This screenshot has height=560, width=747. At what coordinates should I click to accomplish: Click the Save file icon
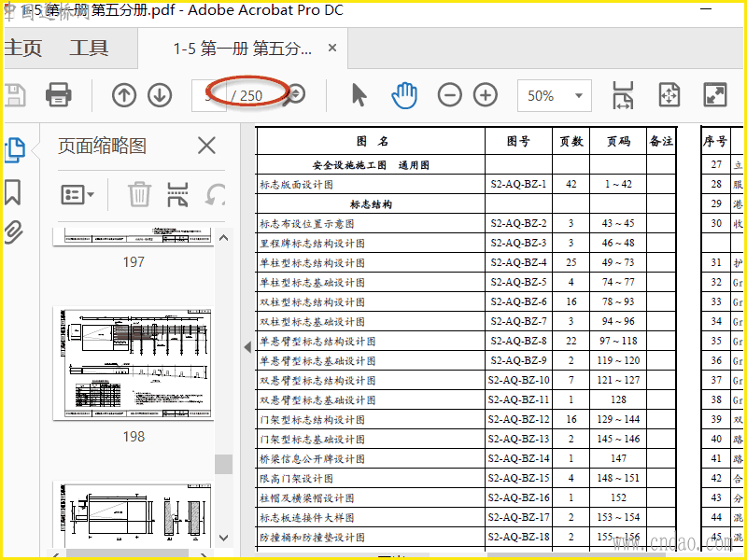[x=14, y=95]
